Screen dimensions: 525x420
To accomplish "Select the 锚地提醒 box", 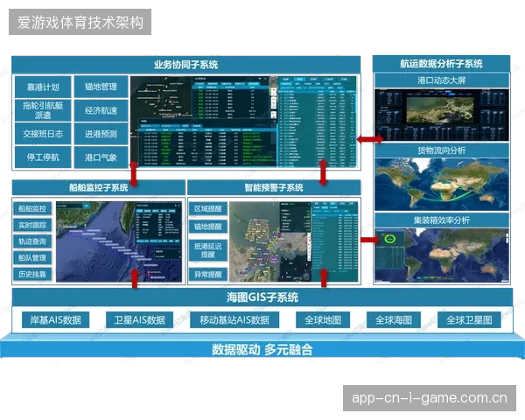I will (208, 227).
